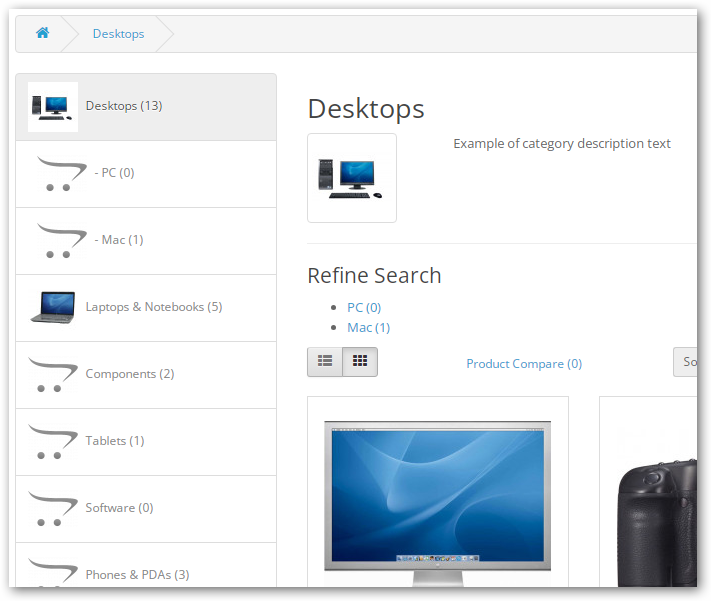The width and height of the screenshot is (711, 601).
Task: Open the Tablets (1) category
Action: [146, 442]
